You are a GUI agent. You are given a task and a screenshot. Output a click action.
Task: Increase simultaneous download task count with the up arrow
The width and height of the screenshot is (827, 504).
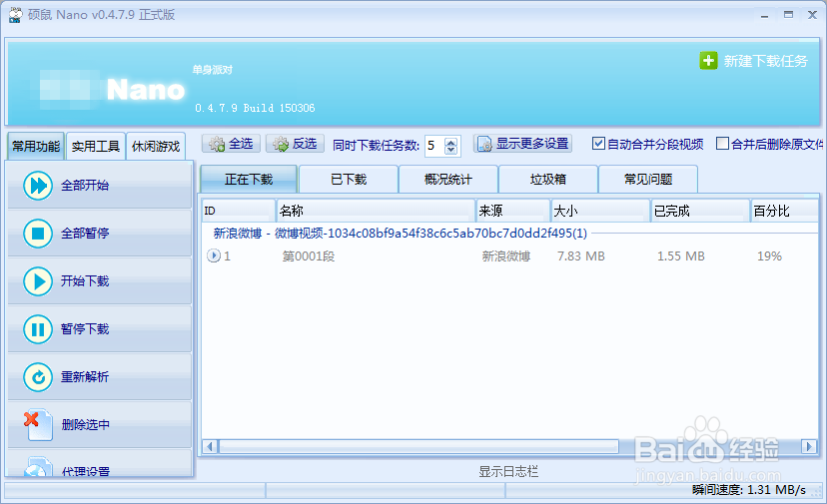click(x=450, y=141)
